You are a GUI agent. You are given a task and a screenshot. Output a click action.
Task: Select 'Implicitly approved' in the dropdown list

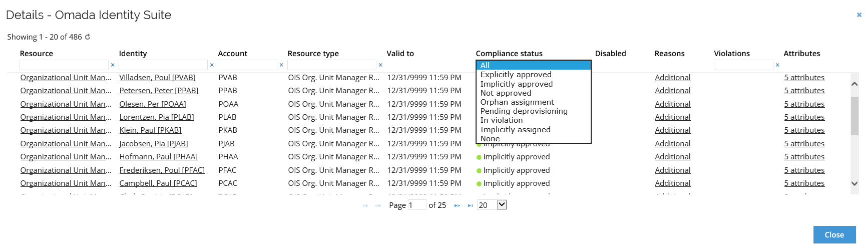(x=534, y=84)
